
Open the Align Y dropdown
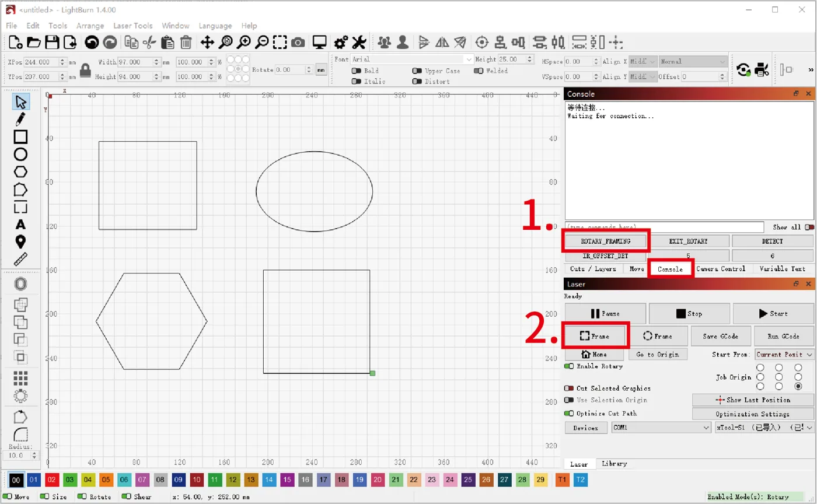coord(643,76)
